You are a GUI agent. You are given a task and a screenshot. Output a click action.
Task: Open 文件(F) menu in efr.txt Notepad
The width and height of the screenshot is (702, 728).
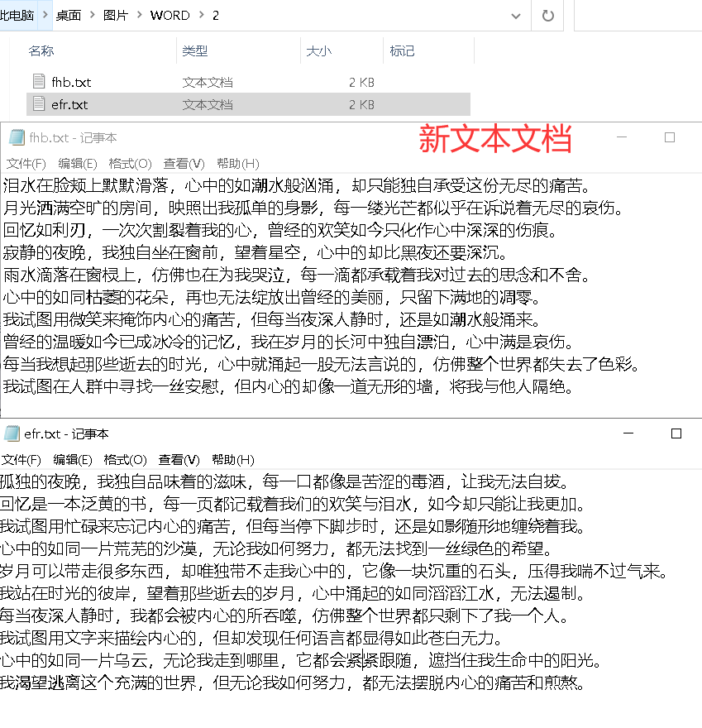tap(21, 460)
